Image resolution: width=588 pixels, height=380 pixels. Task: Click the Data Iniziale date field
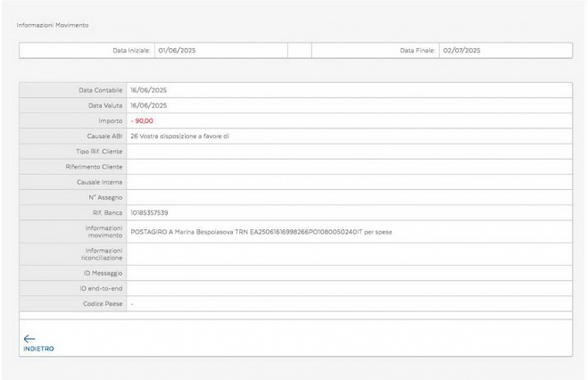point(219,51)
